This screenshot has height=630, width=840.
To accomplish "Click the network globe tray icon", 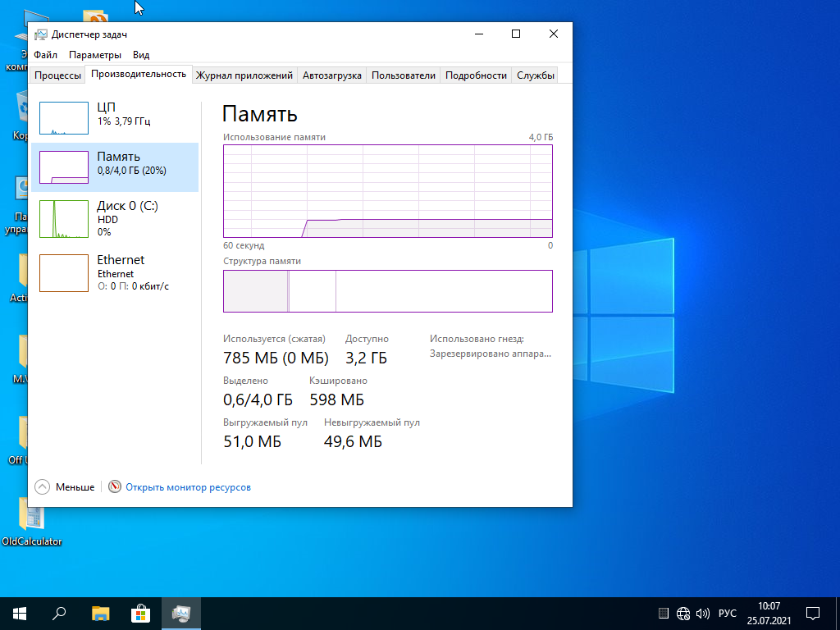I will (683, 614).
